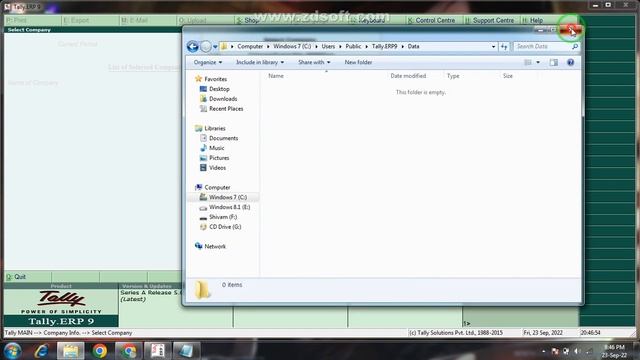The image size is (640, 360).
Task: Select Tally.ERP9 in the address breadcrumb
Action: pyautogui.click(x=384, y=47)
